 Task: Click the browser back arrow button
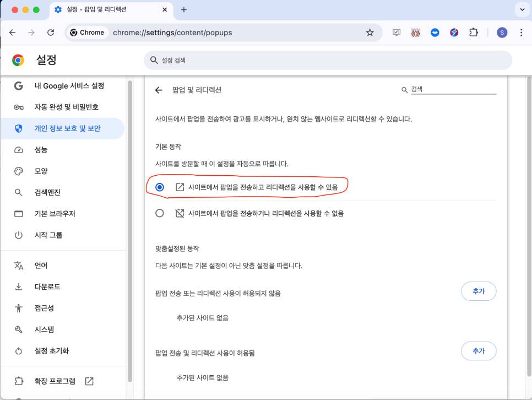coord(13,33)
